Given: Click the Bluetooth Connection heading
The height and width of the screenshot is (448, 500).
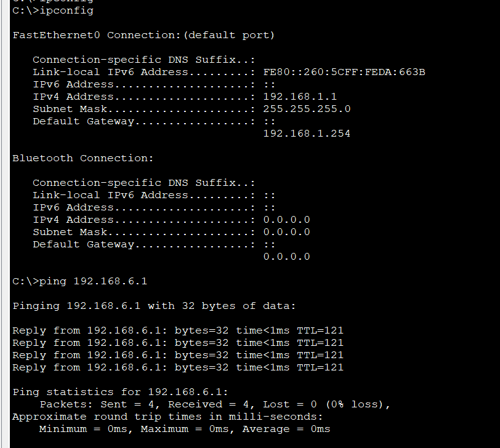Looking at the screenshot, I should [83, 158].
